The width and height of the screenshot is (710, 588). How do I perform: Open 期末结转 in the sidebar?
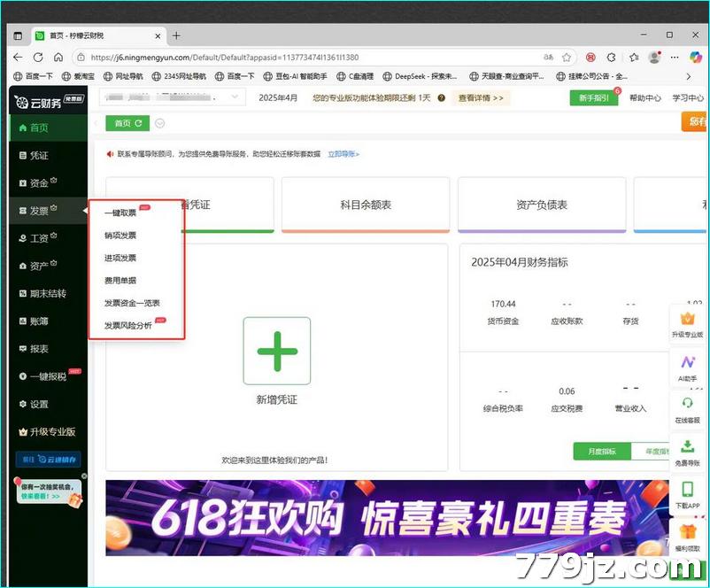point(48,293)
